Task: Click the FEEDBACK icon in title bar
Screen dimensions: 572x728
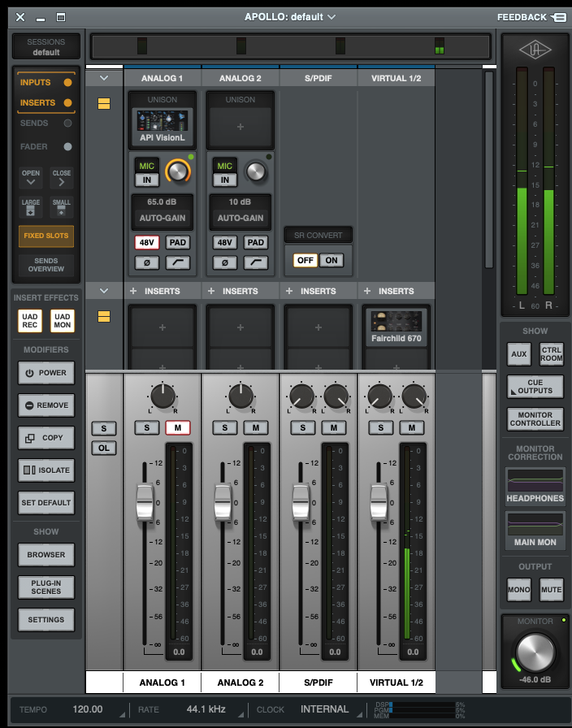Action: [558, 17]
